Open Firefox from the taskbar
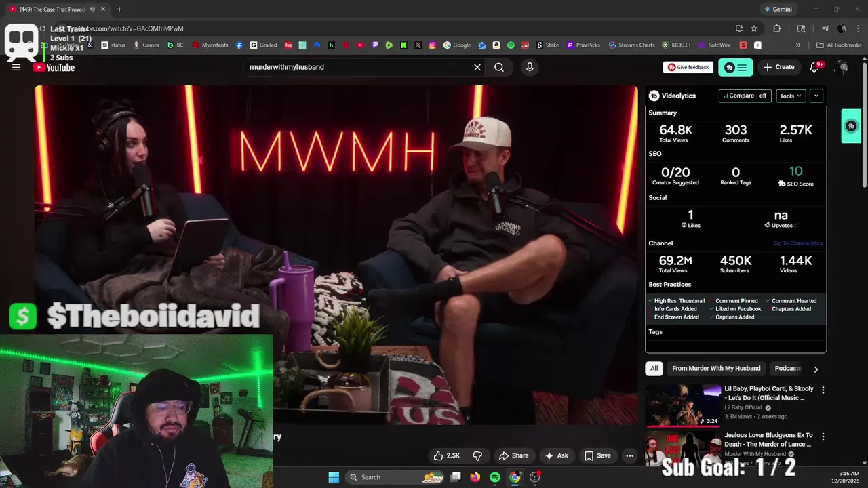The height and width of the screenshot is (488, 868). click(475, 477)
